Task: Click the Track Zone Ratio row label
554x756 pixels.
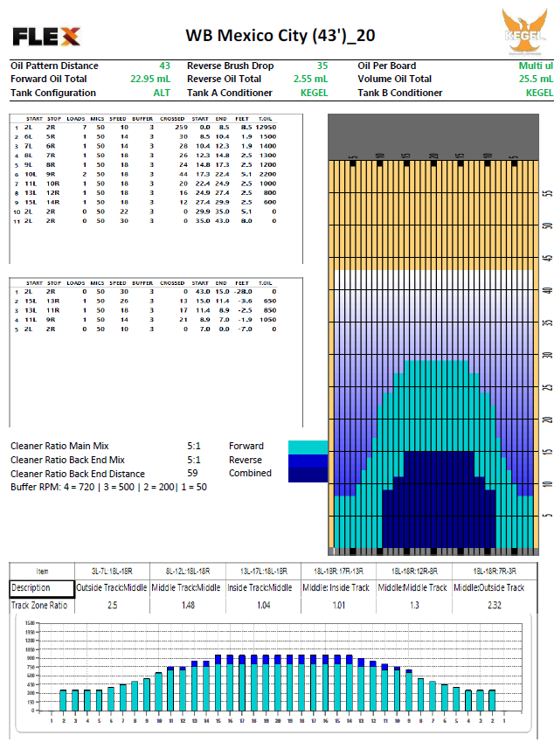Action: pyautogui.click(x=39, y=605)
